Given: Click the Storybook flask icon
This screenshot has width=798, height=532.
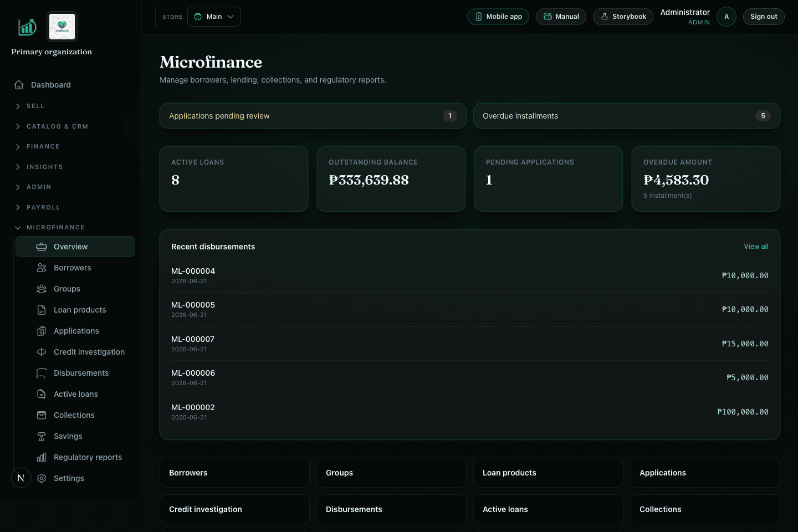Looking at the screenshot, I should pos(605,17).
